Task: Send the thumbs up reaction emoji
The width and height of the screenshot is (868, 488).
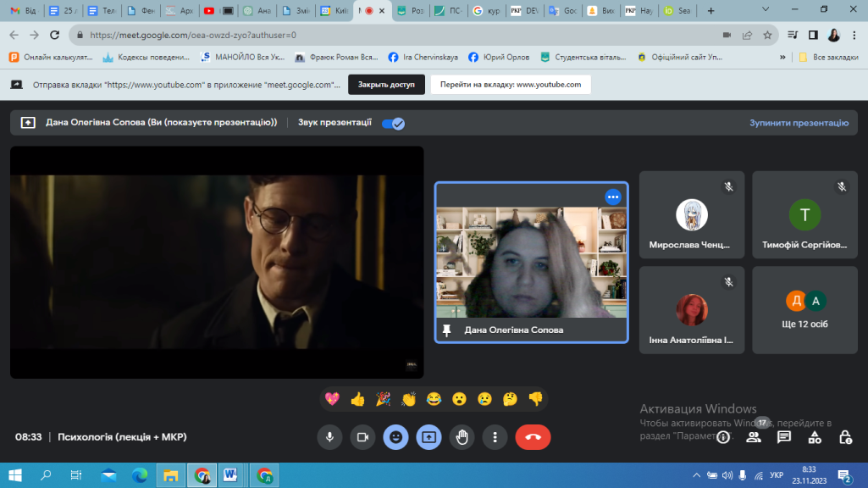Action: tap(357, 399)
